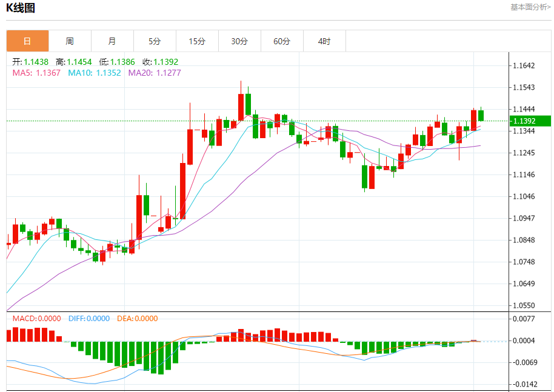The image size is (554, 392).
Task: Click the K线图 chart title
Action: tap(21, 8)
